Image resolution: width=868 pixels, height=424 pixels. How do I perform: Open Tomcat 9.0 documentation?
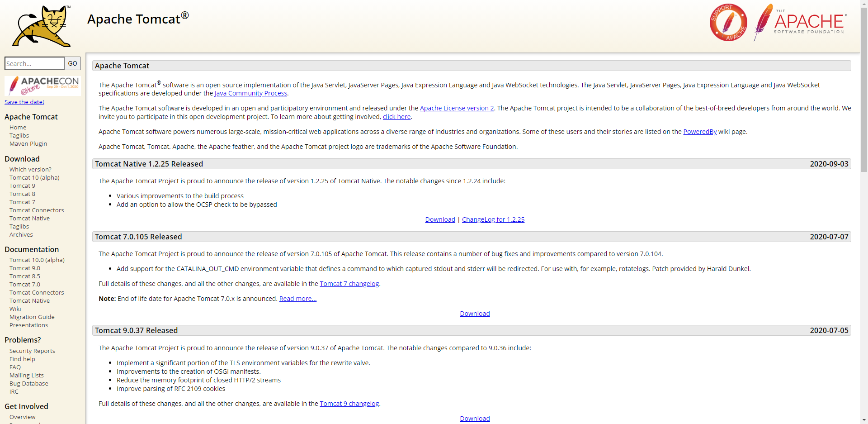point(25,268)
